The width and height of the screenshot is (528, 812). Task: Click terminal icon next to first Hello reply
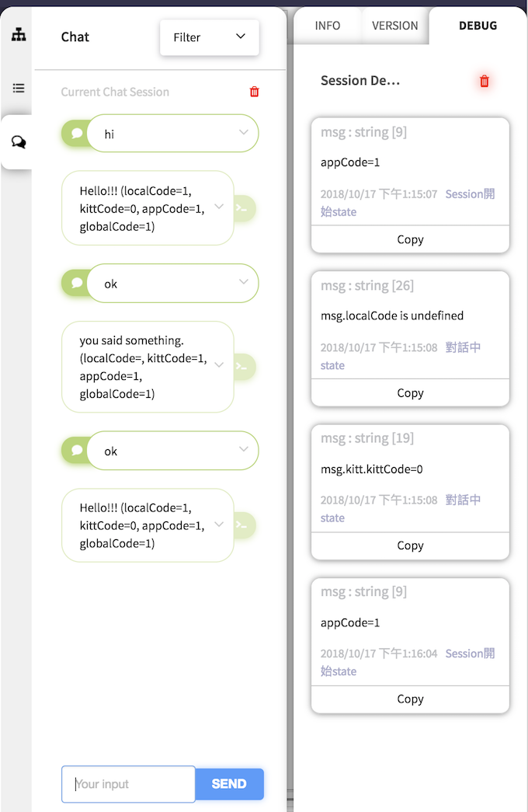(241, 208)
